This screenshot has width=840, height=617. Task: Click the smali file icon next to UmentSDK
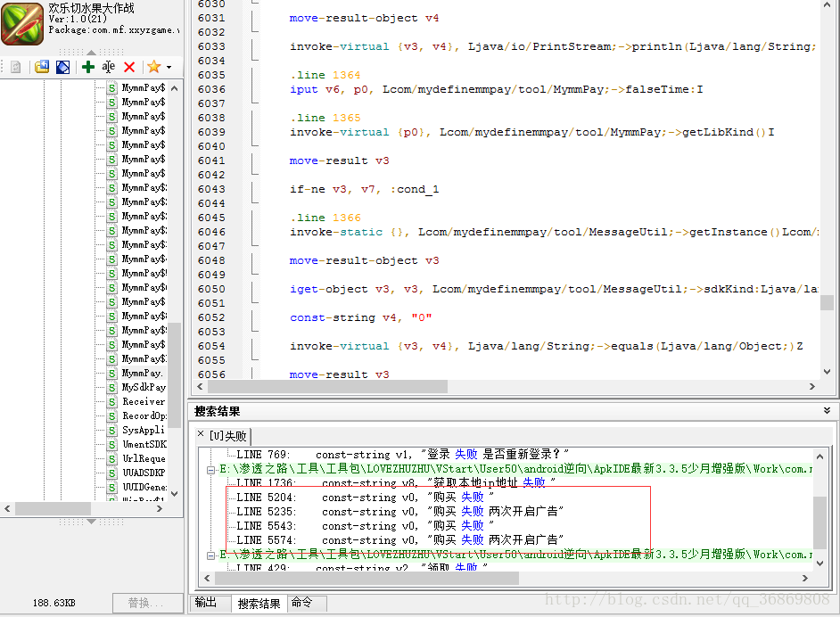click(x=111, y=445)
